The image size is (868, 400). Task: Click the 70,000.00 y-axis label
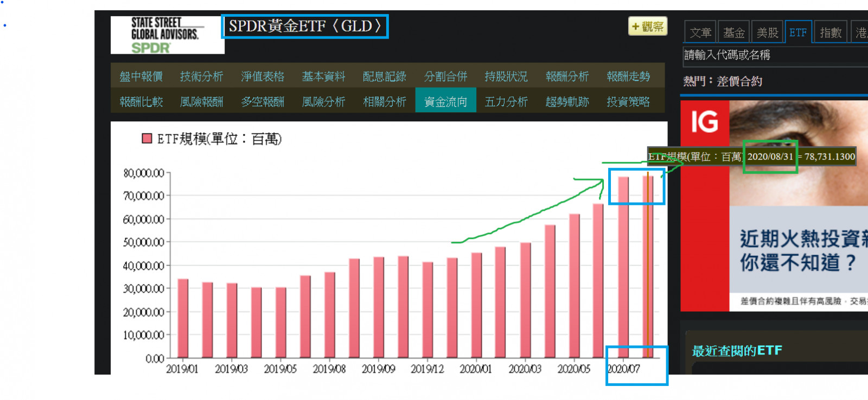tap(144, 196)
